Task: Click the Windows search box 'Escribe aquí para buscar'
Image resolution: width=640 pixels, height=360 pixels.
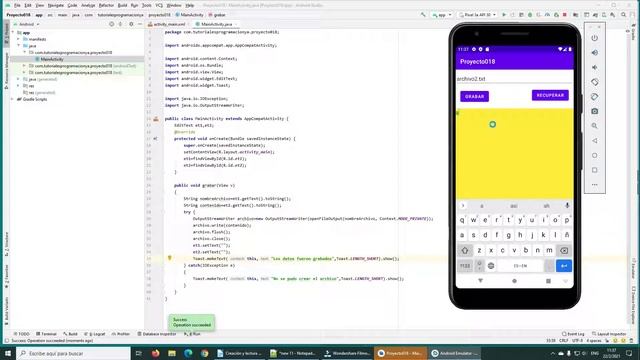Action: click(73, 353)
